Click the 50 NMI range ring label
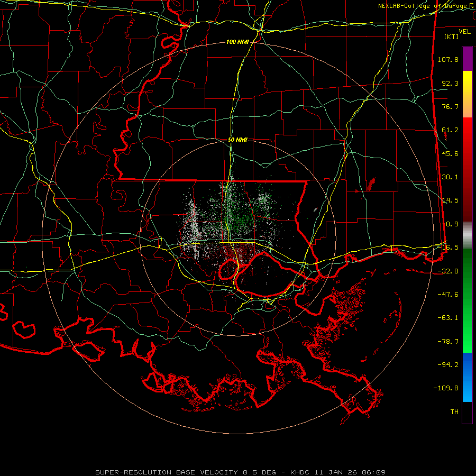This screenshot has width=476, height=476. (x=237, y=140)
